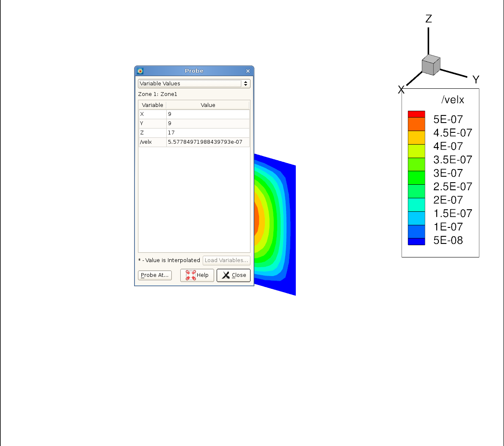Click the yellow 4.5E-07 legend swatch
This screenshot has height=446, width=504.
(x=416, y=137)
